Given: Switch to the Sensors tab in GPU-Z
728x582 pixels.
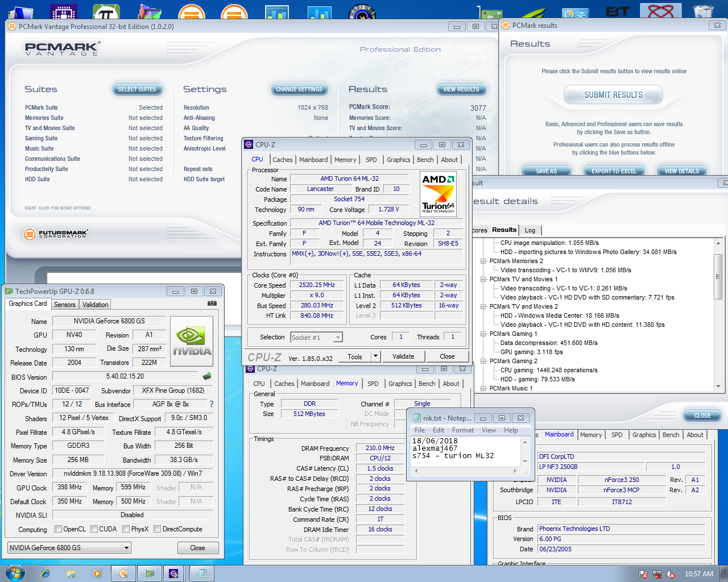Looking at the screenshot, I should [x=64, y=305].
